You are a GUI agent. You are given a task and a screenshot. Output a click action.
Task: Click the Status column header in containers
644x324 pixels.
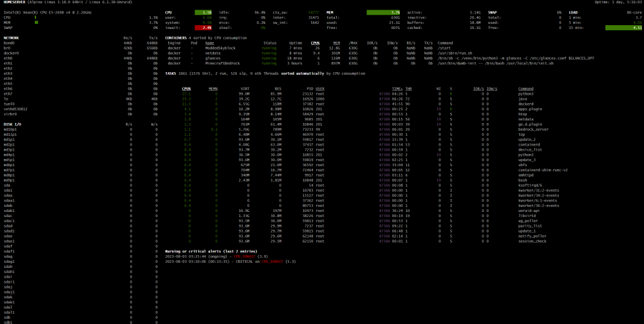tap(270, 43)
